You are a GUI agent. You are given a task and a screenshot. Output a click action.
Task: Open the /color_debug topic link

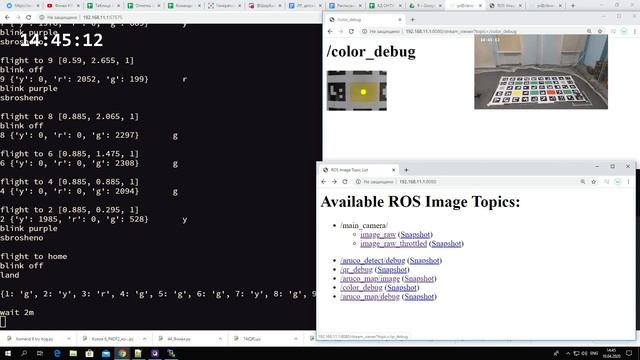point(362,288)
